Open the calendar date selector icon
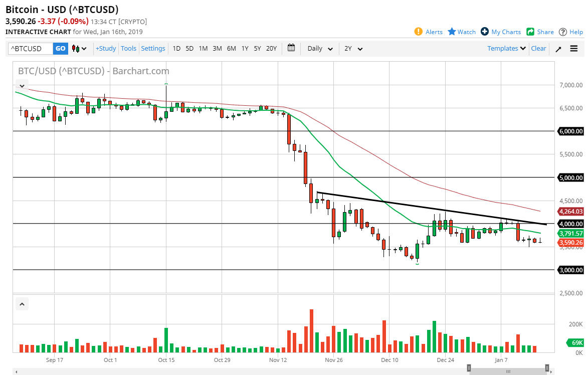Screen dimensions: 588x375 pos(291,48)
